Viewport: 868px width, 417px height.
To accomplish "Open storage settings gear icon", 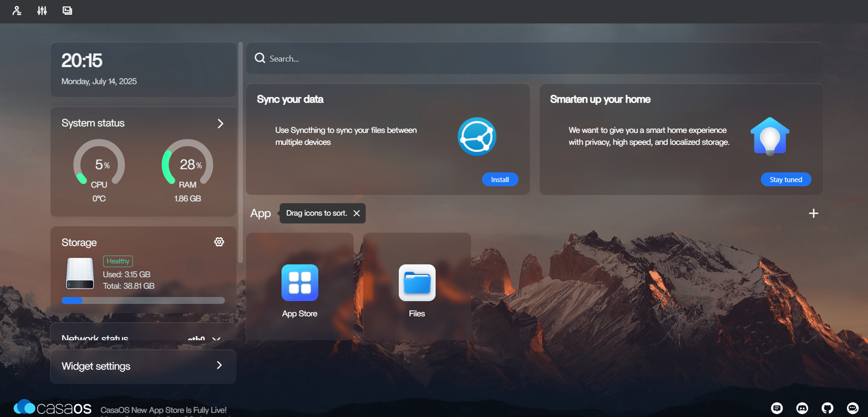I will [219, 242].
